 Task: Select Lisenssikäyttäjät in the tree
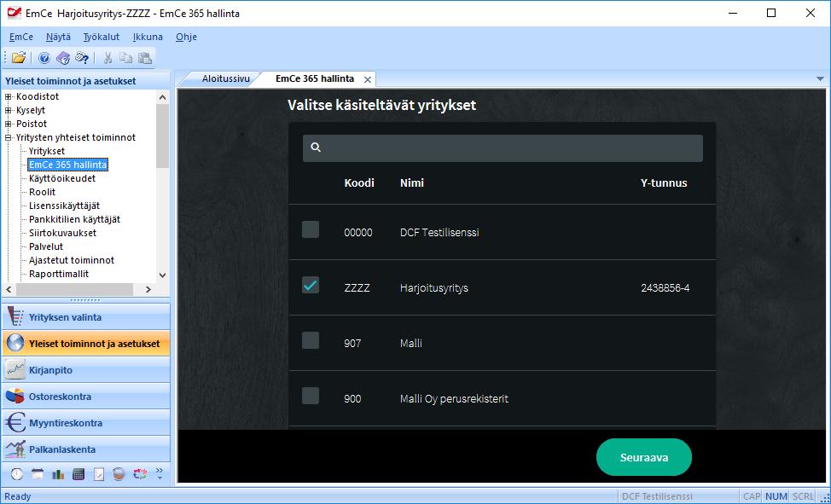[64, 206]
